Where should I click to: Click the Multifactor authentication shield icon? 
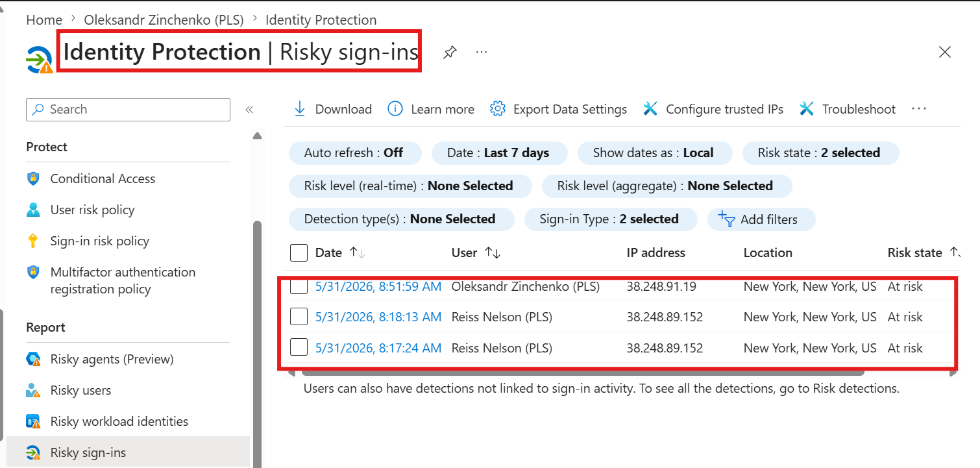point(33,272)
